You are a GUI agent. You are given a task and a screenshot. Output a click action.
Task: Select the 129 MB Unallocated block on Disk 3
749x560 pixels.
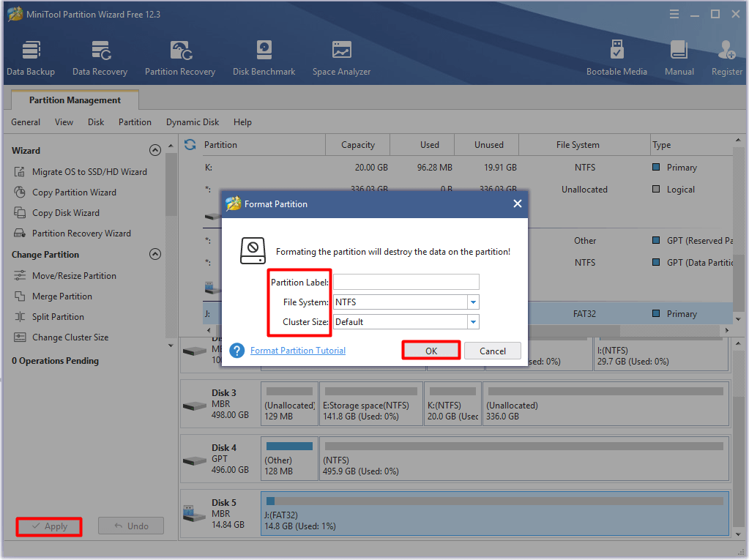(x=289, y=404)
